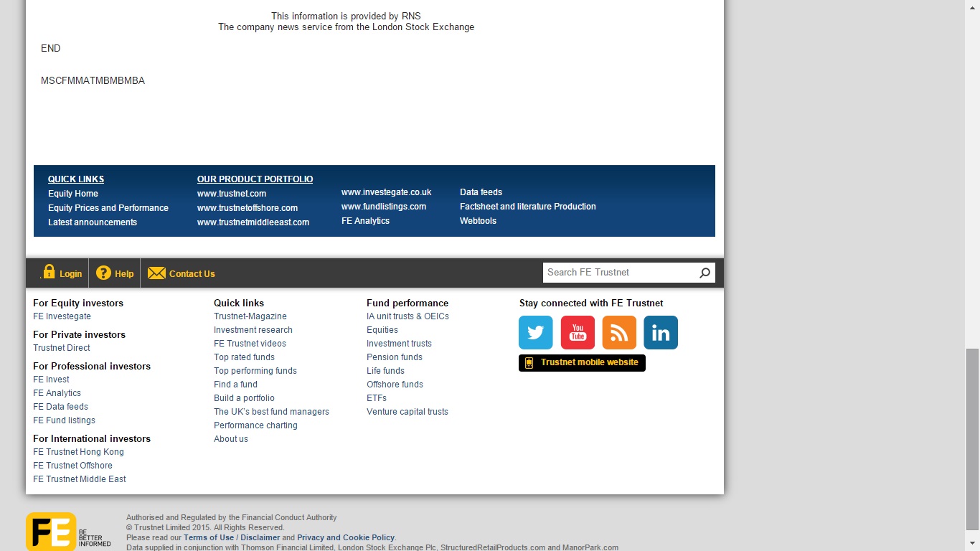
Task: Click the question mark Help icon
Action: 103,273
